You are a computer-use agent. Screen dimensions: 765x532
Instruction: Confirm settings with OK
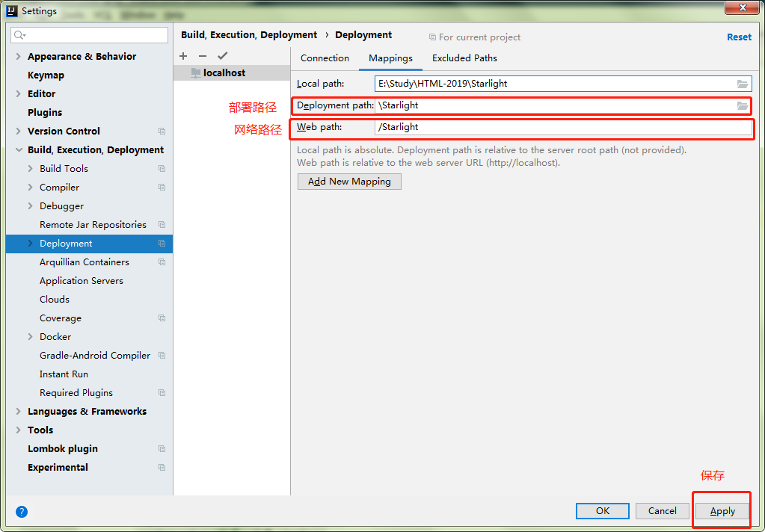point(602,510)
